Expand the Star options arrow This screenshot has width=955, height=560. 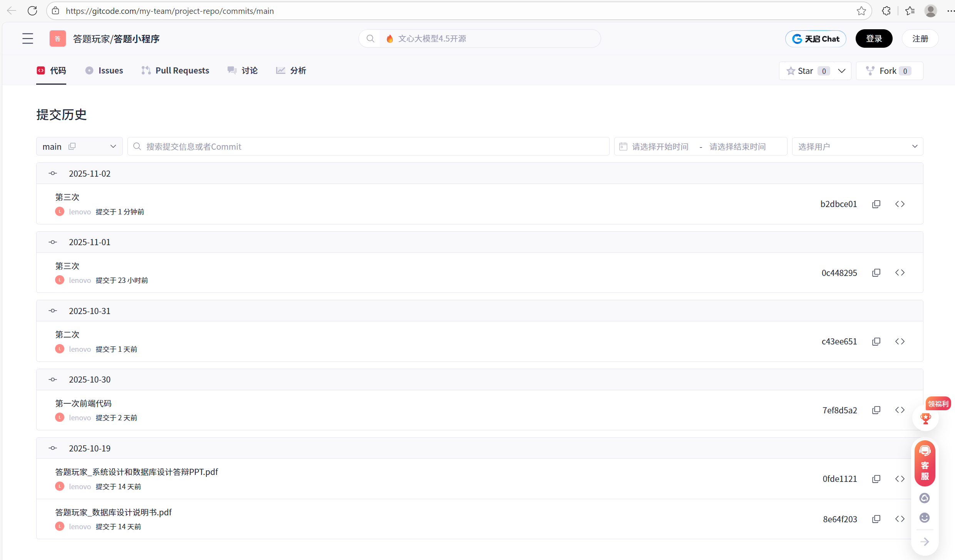coord(842,71)
